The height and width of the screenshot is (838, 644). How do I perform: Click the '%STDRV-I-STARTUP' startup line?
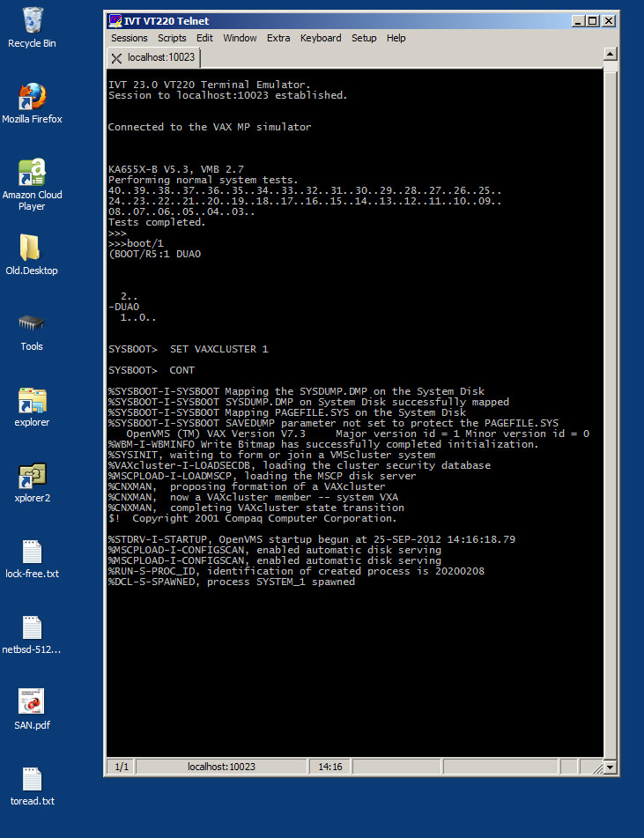click(312, 539)
